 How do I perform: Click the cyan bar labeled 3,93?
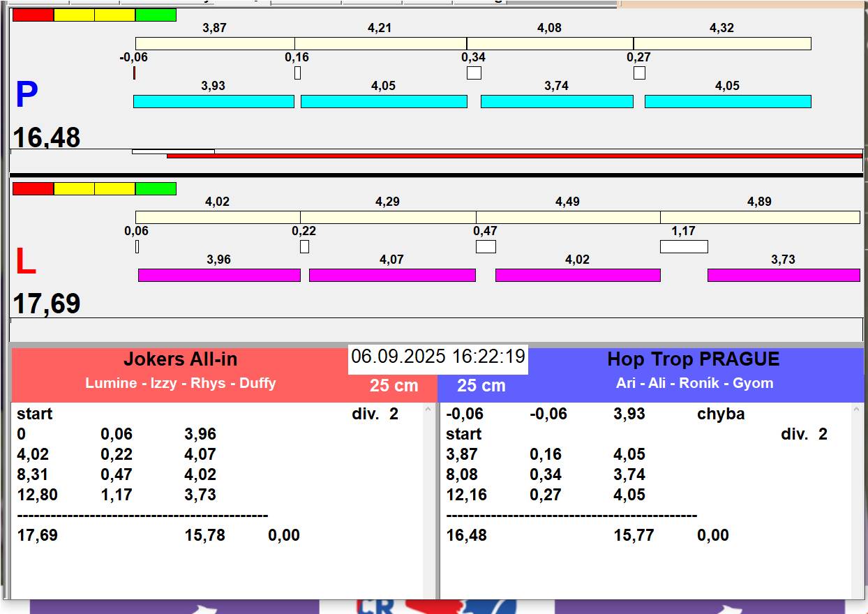[x=214, y=101]
